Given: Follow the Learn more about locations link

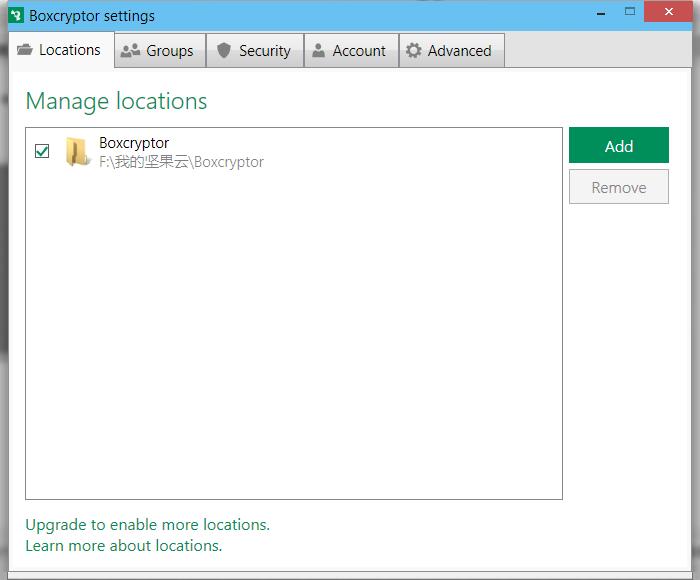Looking at the screenshot, I should (x=123, y=545).
